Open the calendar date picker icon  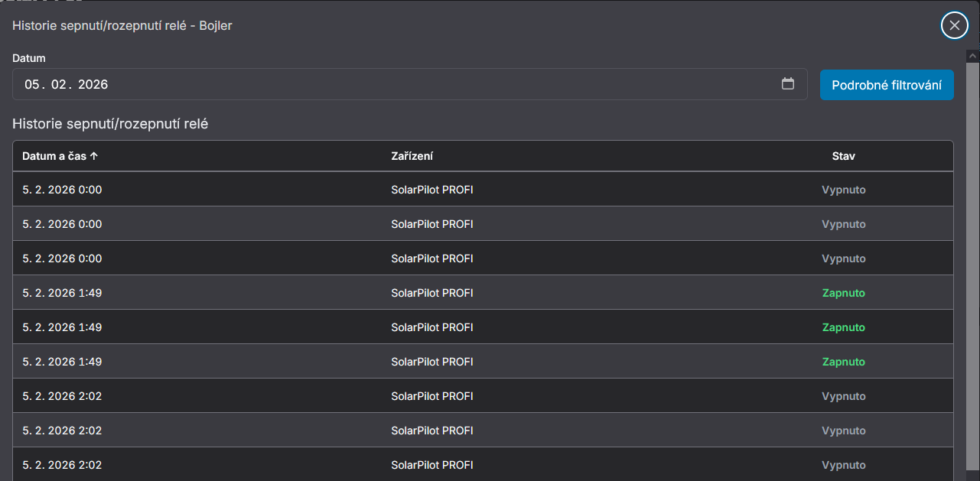coord(787,84)
